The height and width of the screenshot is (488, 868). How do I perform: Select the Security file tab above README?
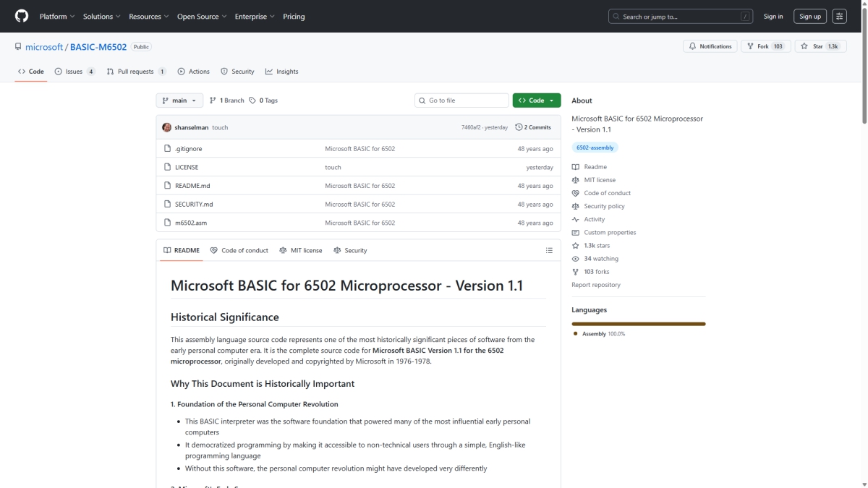[351, 250]
